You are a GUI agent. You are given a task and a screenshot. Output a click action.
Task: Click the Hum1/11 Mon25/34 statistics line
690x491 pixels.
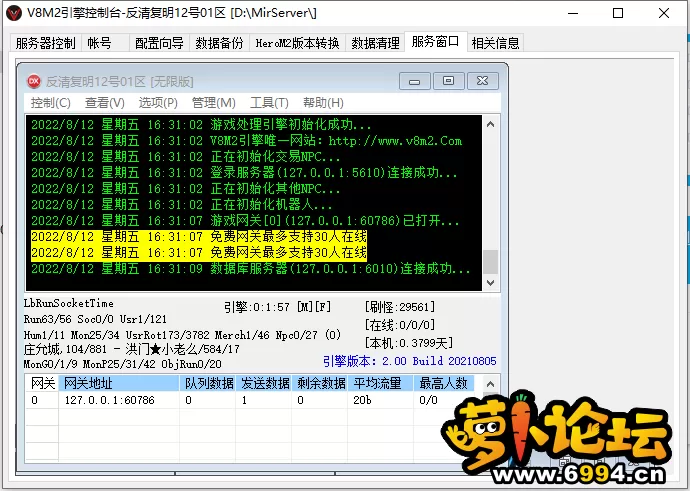183,335
